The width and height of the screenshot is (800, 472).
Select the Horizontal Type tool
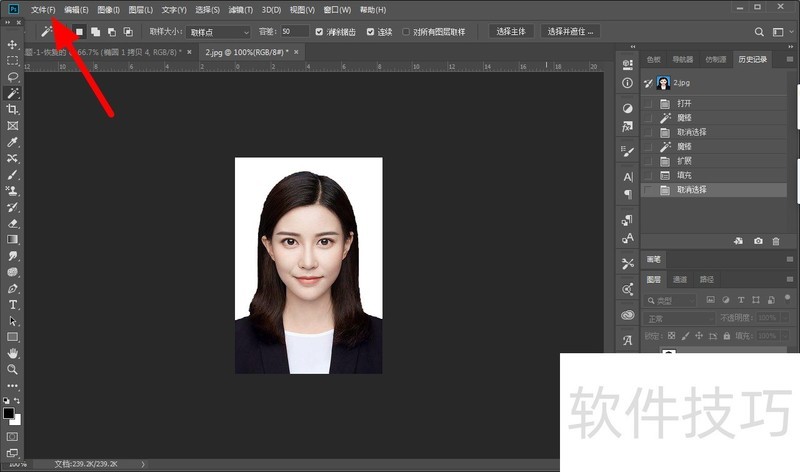coord(13,304)
